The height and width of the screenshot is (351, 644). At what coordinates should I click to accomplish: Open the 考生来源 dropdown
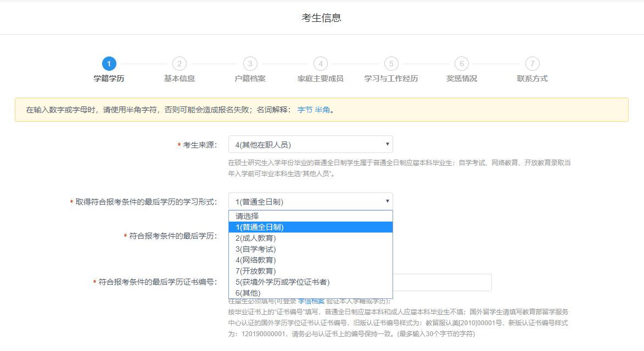310,144
